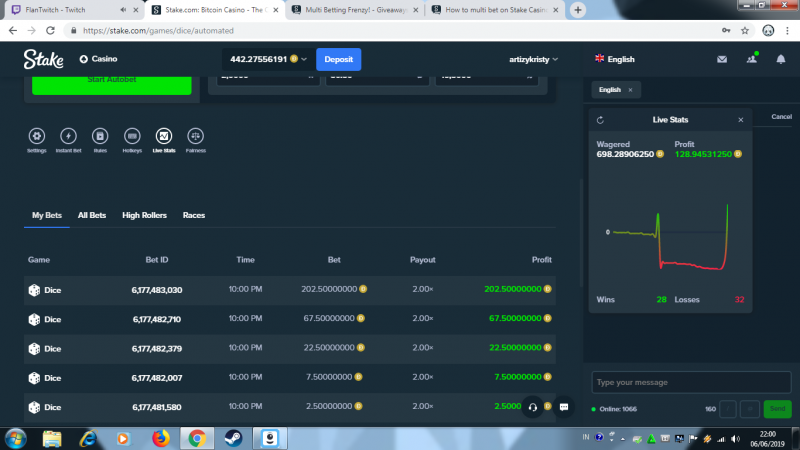The height and width of the screenshot is (450, 800).
Task: Go back in browser history
Action: [13, 31]
